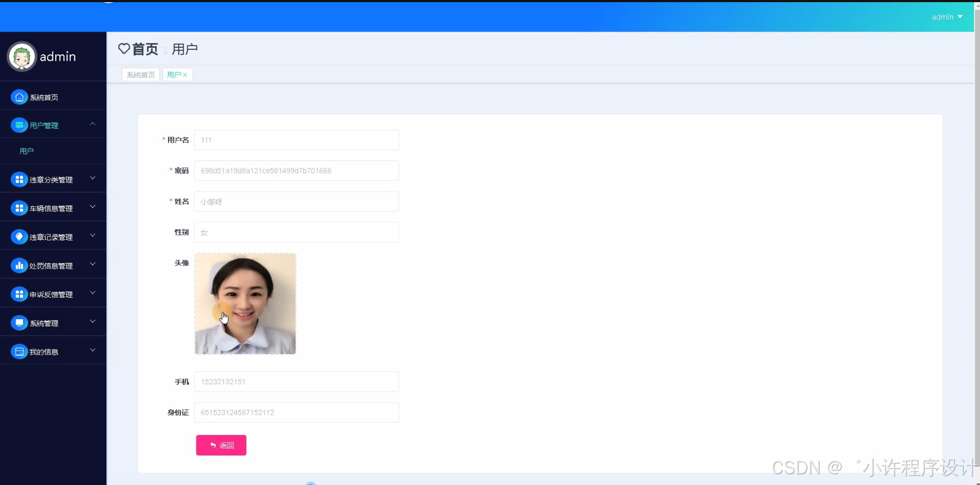
Task: Click the 系统首页 home icon in sidebar
Action: click(19, 97)
